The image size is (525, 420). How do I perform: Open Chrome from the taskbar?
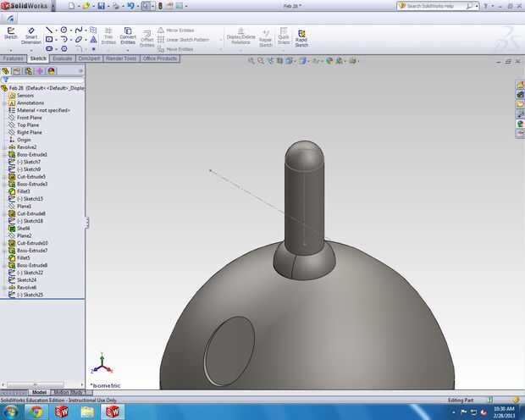coord(36,412)
